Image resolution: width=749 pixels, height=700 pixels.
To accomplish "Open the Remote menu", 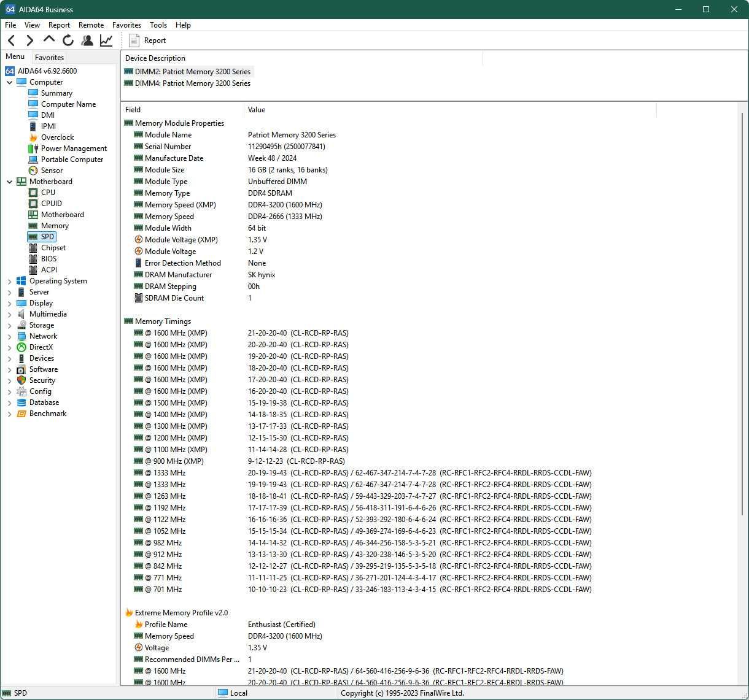I will (x=91, y=25).
